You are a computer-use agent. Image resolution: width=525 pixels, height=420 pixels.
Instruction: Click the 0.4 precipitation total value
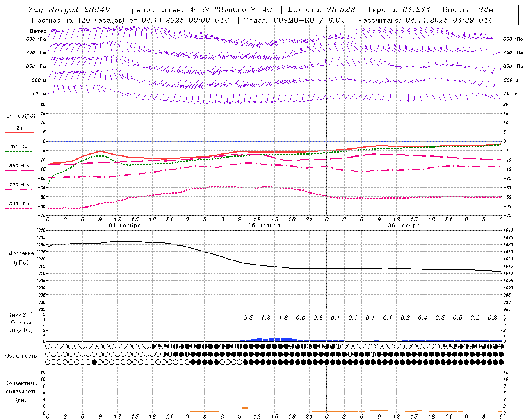[x=422, y=317]
